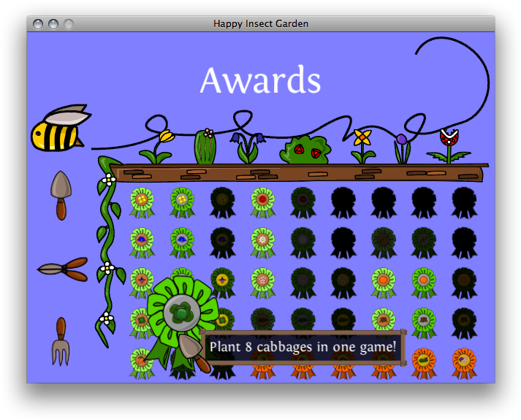Select the red-centered ribbon in top row
This screenshot has width=521, height=420.
[x=262, y=202]
